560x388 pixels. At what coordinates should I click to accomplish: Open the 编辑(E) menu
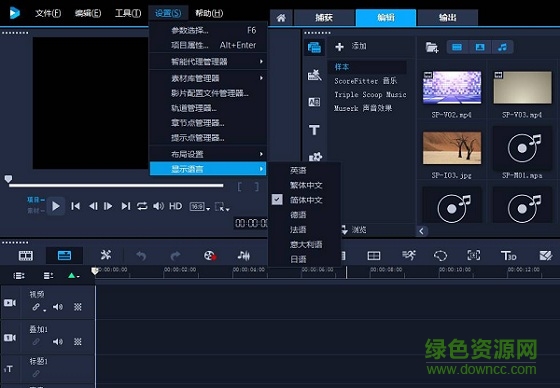tap(88, 13)
